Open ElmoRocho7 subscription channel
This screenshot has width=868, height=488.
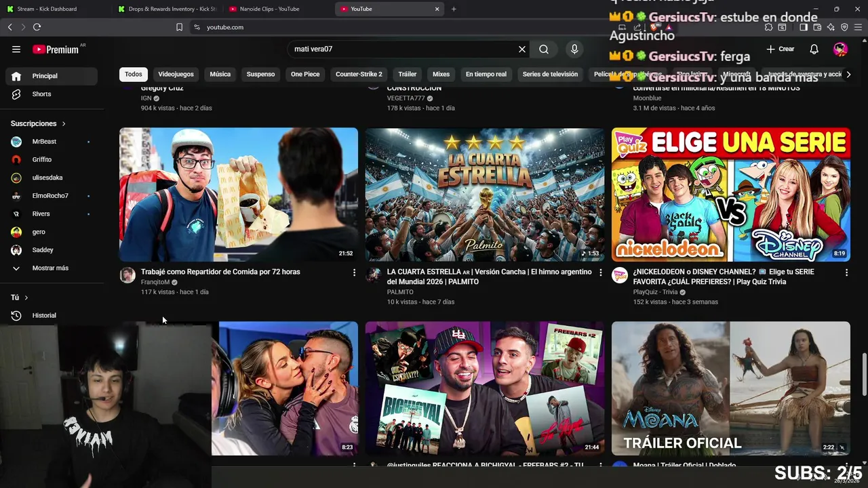pyautogui.click(x=53, y=196)
